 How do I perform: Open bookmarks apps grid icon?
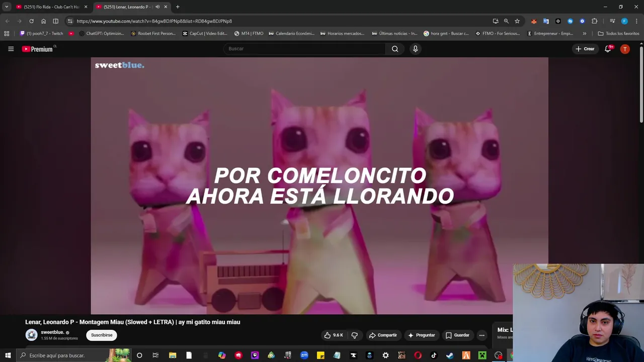coord(7,34)
